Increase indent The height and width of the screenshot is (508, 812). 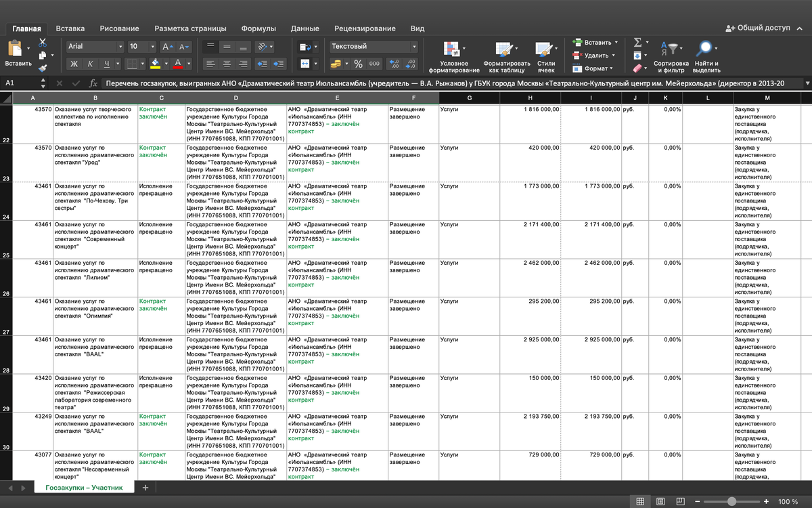tap(279, 64)
